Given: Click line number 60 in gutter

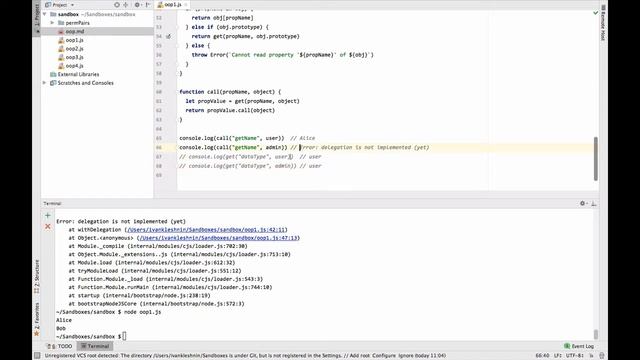Looking at the screenshot, I should pos(159,92).
